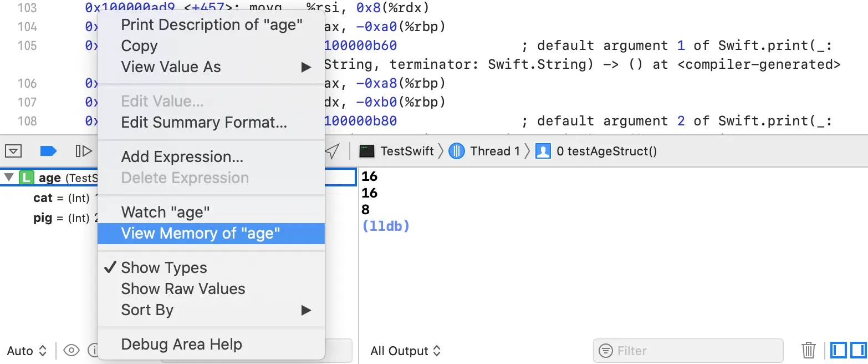Viewport: 868px width, 364px height.
Task: Hide the debug area toggle icon
Action: coord(13,151)
